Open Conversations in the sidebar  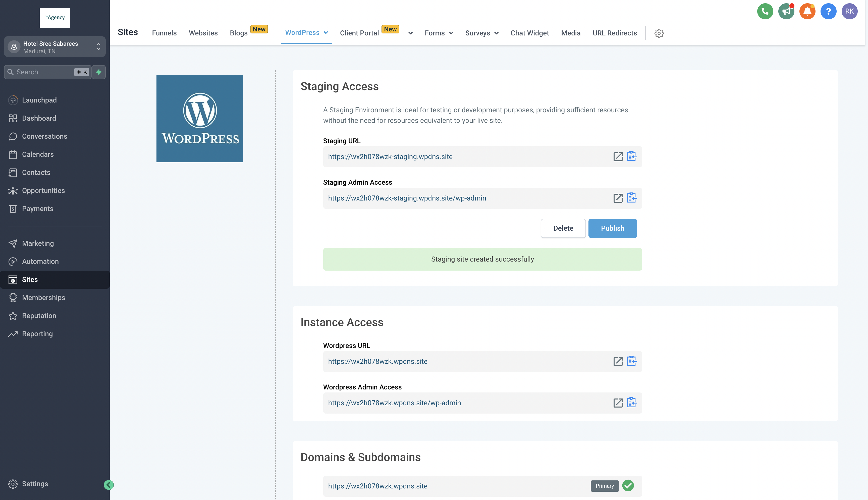pyautogui.click(x=44, y=136)
